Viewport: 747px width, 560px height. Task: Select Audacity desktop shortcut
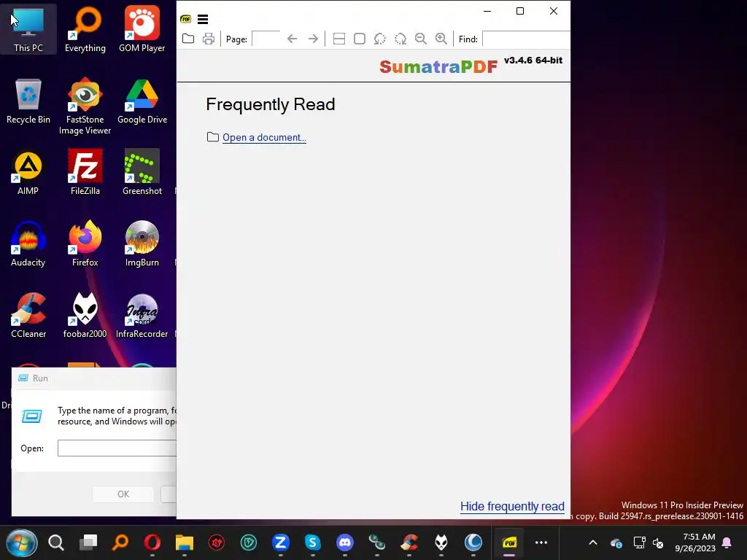28,244
